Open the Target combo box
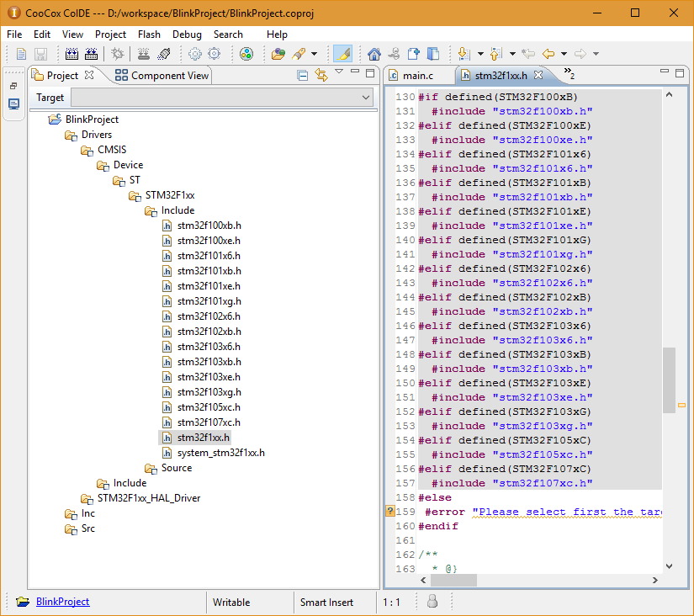The height and width of the screenshot is (616, 694). 222,98
